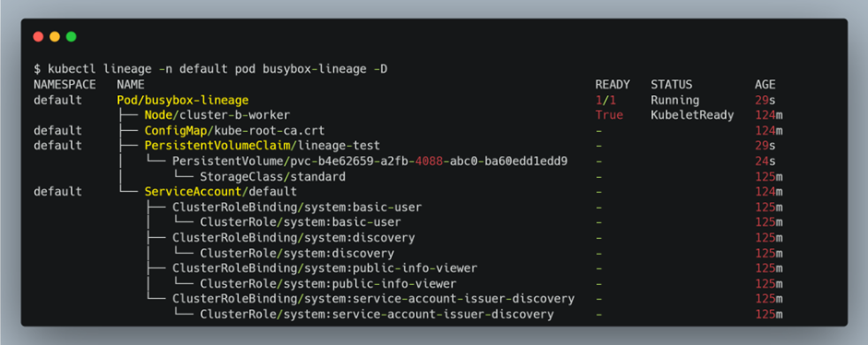Click the STATUS column header
The height and width of the screenshot is (345, 868).
[x=672, y=85]
